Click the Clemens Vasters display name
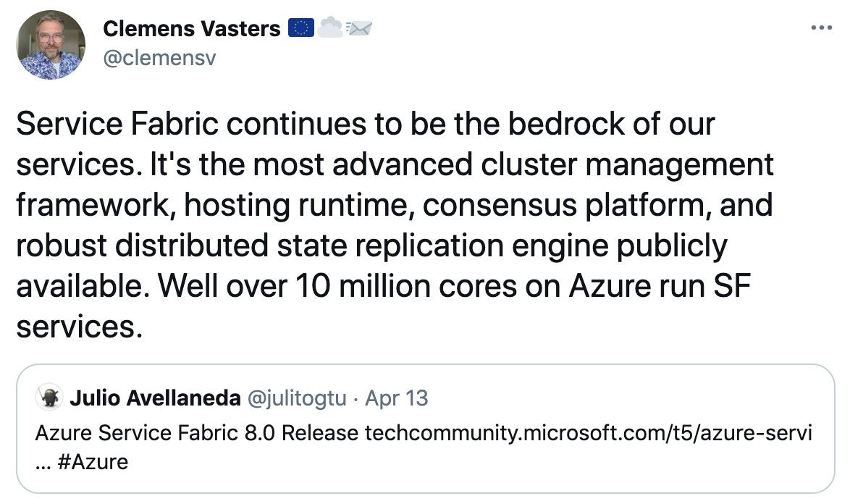Viewport: 850px width, 504px height. [191, 29]
